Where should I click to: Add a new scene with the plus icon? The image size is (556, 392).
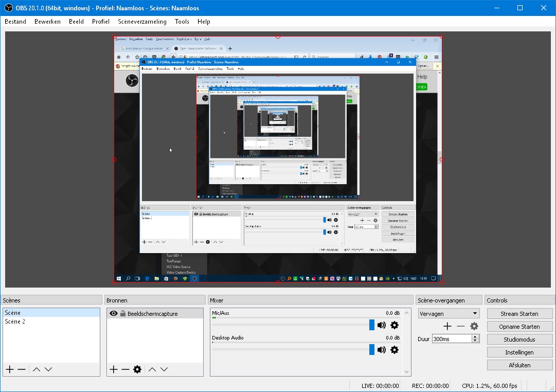point(9,369)
